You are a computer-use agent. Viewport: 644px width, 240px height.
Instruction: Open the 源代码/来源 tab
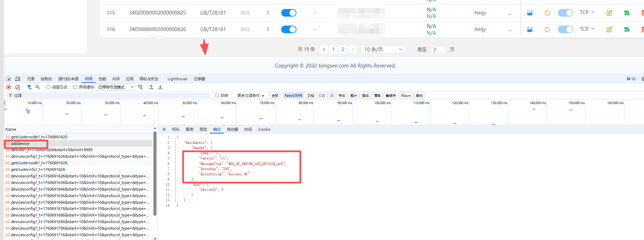68,79
